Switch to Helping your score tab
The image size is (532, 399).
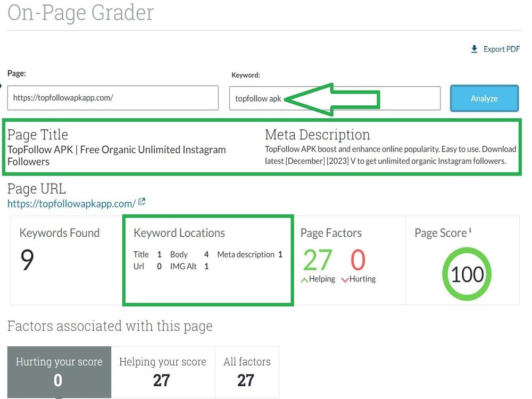tap(163, 372)
